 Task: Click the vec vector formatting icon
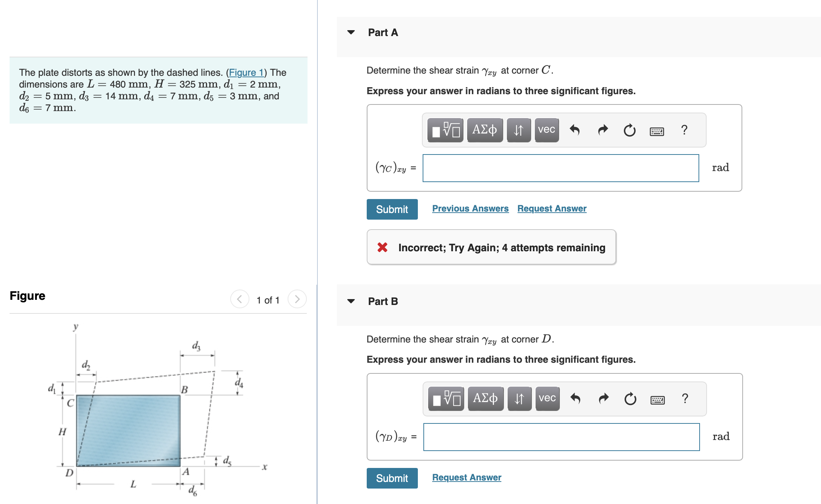pos(547,129)
